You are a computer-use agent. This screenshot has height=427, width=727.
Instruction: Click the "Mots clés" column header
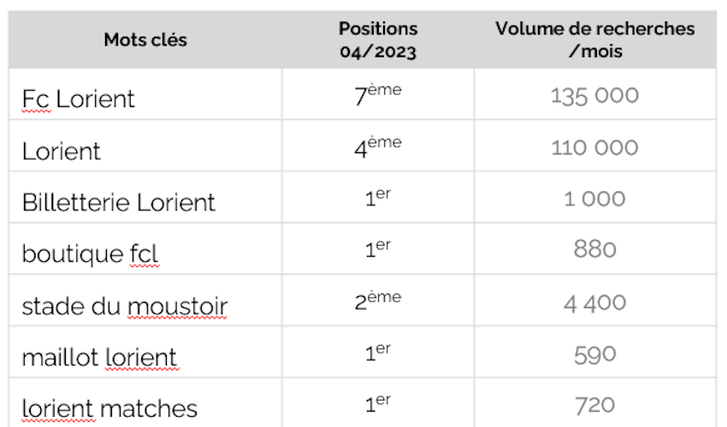(145, 40)
